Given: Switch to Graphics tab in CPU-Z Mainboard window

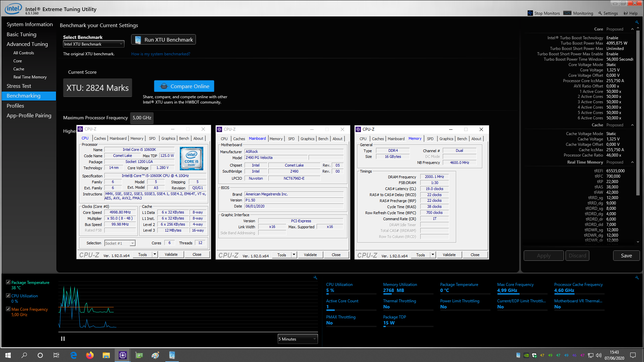Looking at the screenshot, I should coord(307,139).
